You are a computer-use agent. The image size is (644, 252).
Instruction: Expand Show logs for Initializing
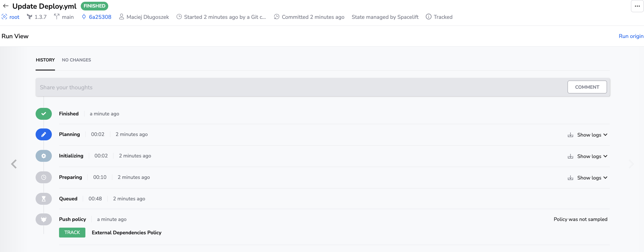pos(592,156)
